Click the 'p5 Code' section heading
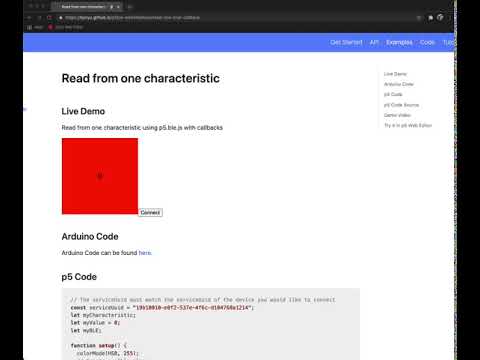This screenshot has height=360, width=480. coord(79,277)
